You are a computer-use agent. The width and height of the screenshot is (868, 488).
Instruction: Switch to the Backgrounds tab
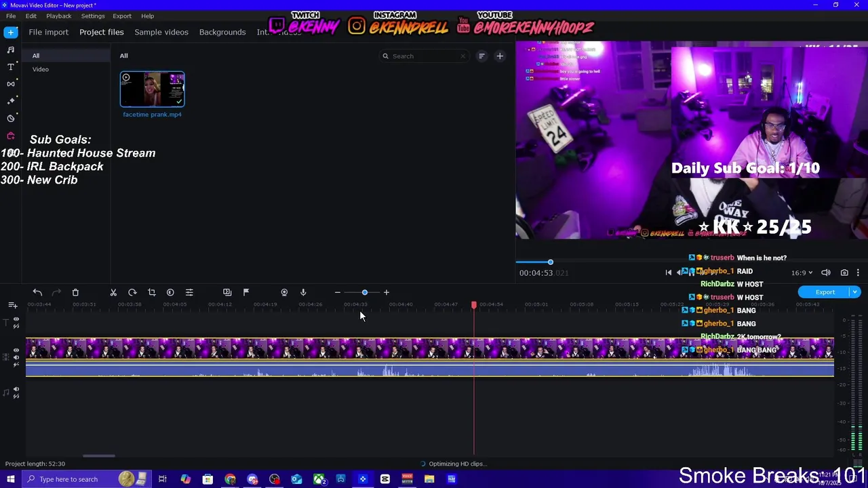tap(222, 32)
